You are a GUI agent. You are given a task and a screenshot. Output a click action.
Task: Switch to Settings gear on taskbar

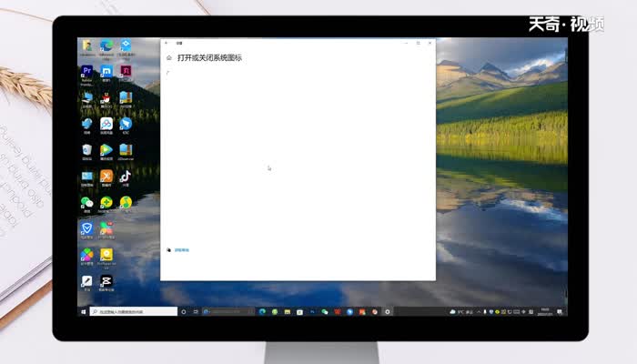(x=387, y=311)
